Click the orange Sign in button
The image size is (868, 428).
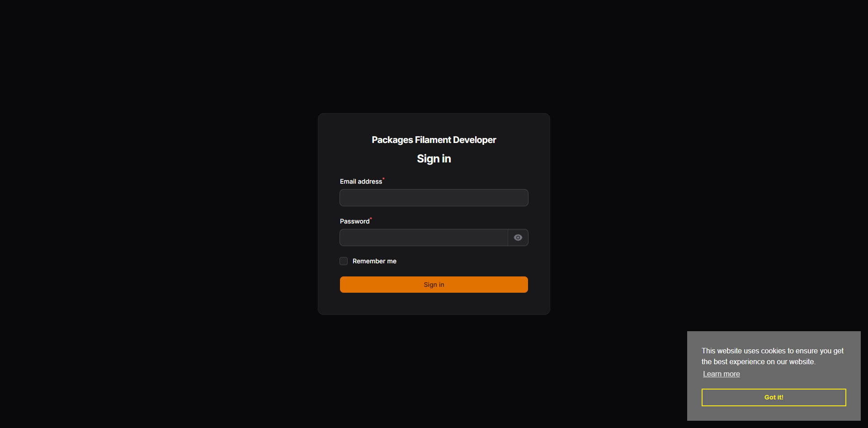(434, 285)
